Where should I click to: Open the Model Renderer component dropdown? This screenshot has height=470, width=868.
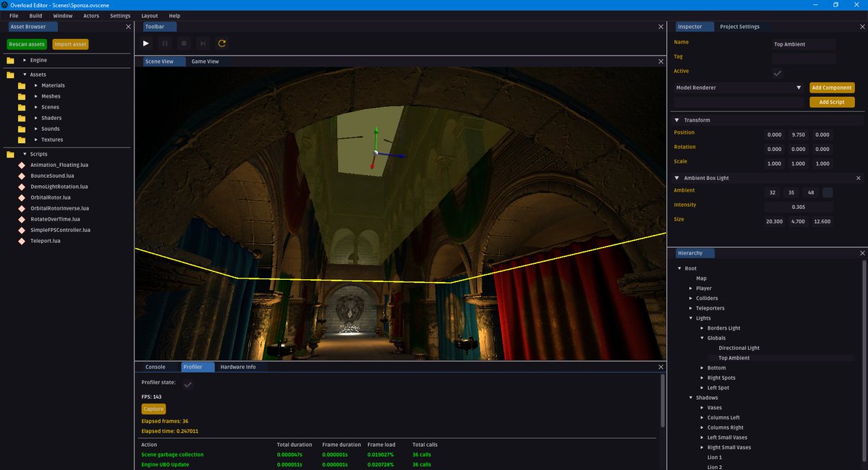click(x=739, y=87)
